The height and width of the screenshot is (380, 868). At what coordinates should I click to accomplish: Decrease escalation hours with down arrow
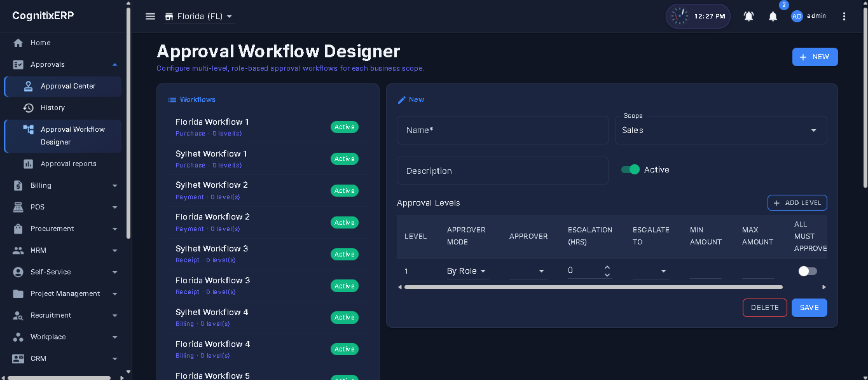point(607,275)
